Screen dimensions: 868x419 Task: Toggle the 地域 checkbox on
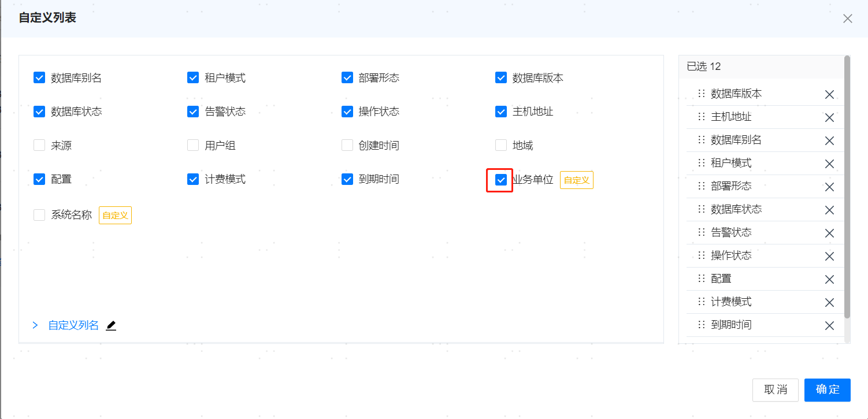click(500, 145)
